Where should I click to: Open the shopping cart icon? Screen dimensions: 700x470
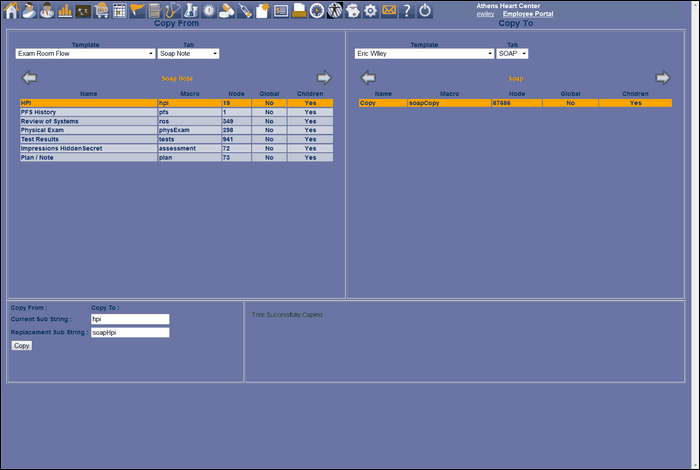click(101, 10)
